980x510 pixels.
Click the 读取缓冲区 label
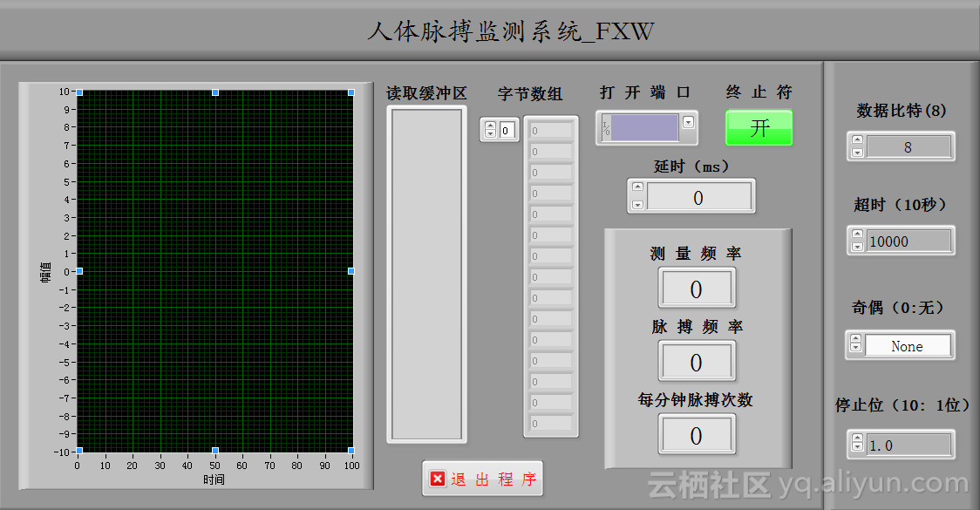point(426,93)
